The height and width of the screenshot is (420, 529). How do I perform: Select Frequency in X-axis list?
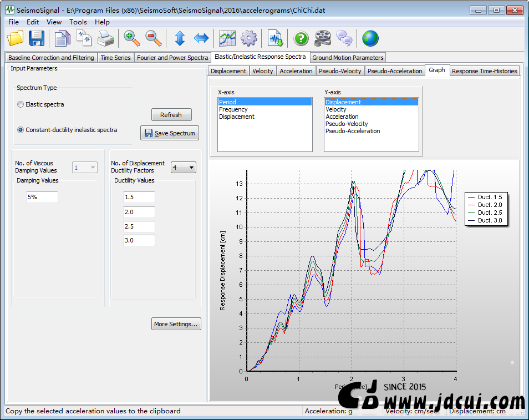click(x=265, y=109)
